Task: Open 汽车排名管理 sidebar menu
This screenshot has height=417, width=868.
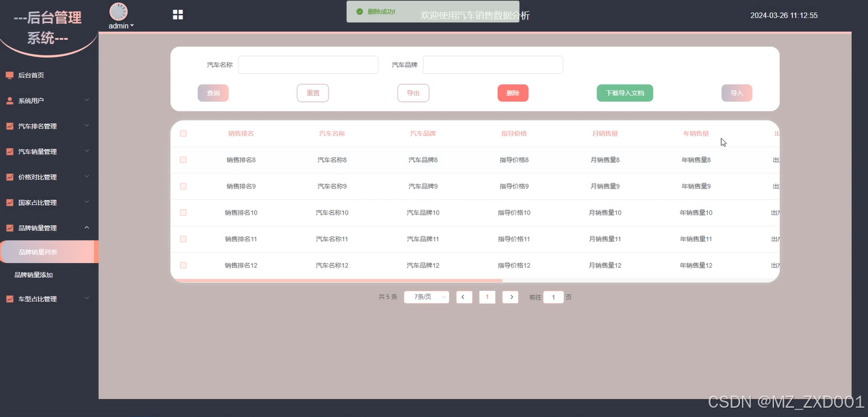Action: coord(49,126)
